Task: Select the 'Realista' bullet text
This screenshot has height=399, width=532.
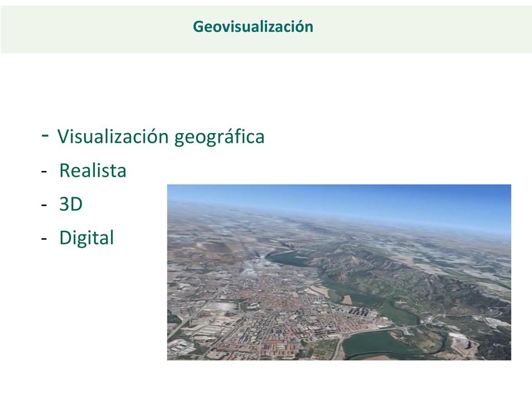Action: 92,170
